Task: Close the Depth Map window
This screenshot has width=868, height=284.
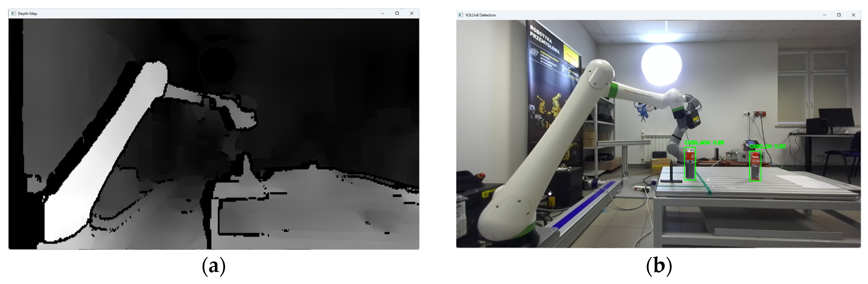Action: click(x=412, y=14)
